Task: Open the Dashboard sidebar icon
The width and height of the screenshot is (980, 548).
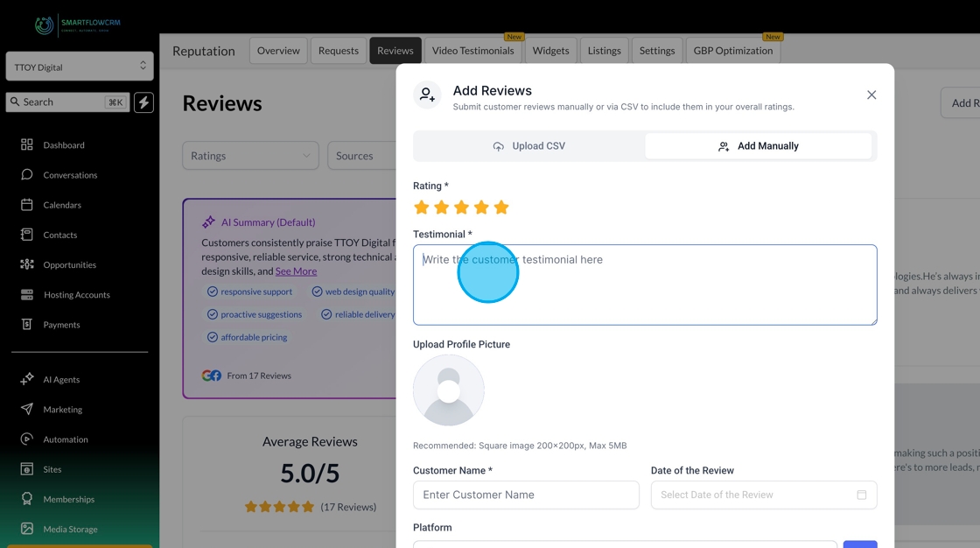Action: pos(26,144)
